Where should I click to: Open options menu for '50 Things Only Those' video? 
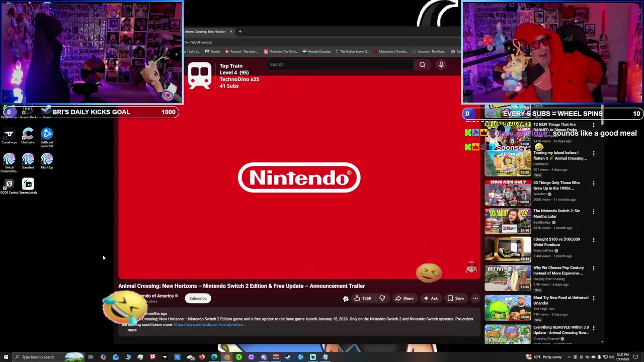pos(594,184)
